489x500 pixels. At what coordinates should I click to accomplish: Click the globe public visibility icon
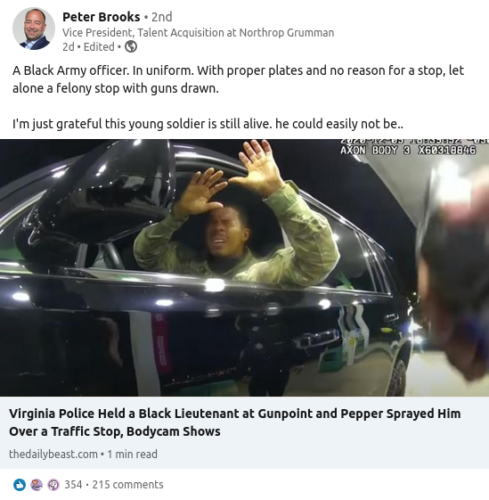131,47
